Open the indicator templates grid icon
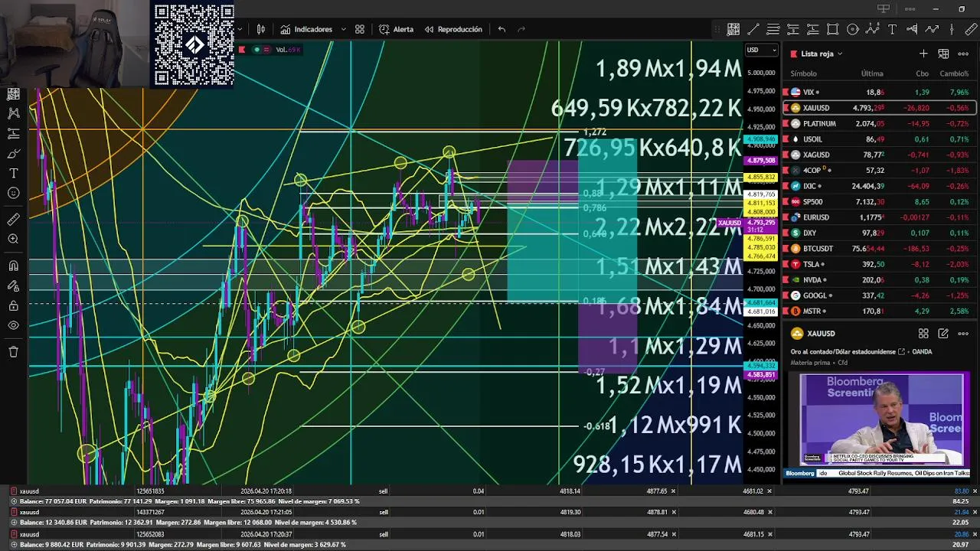 pos(360,29)
